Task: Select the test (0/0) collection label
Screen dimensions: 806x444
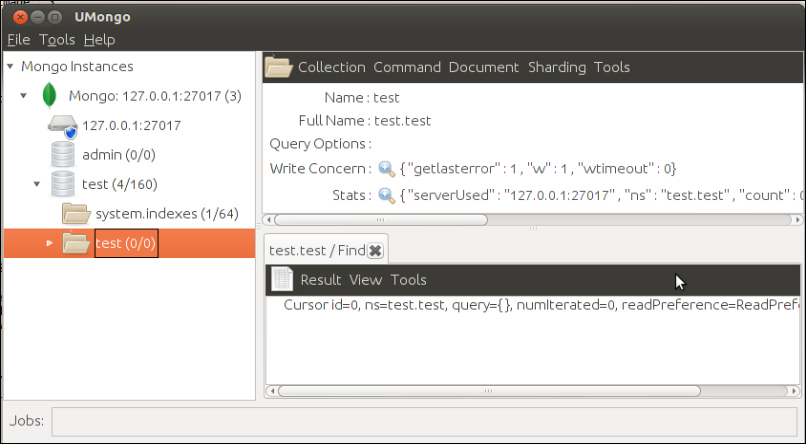Action: [126, 243]
